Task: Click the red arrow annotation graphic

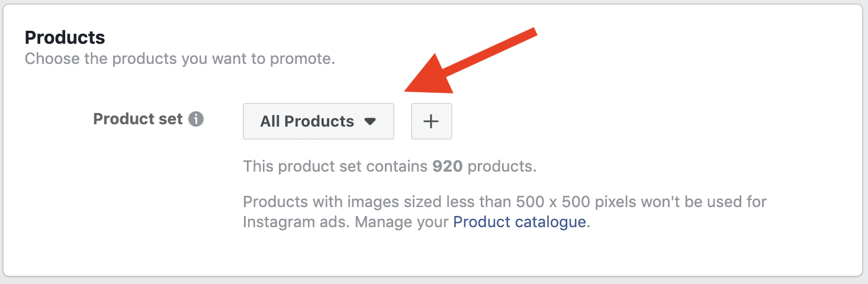Action: (470, 62)
